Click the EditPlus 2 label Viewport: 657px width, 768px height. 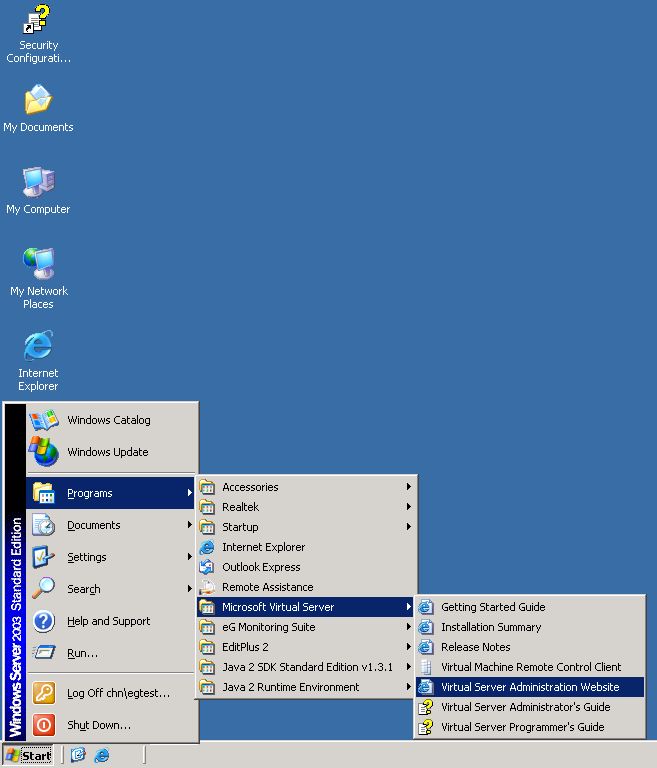tap(245, 647)
